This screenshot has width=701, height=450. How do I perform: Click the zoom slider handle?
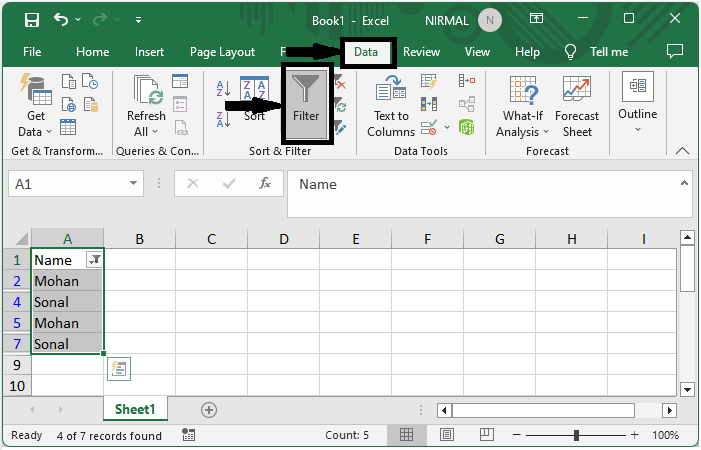pyautogui.click(x=576, y=435)
